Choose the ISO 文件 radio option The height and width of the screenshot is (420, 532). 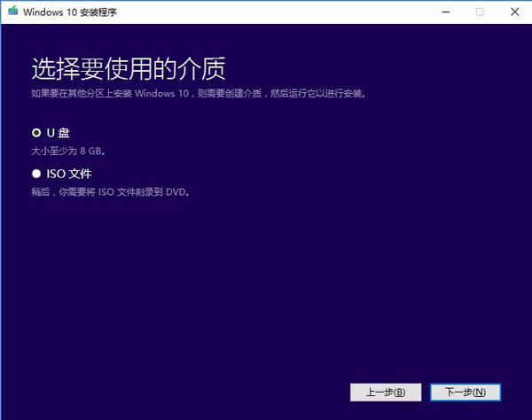tap(36, 174)
